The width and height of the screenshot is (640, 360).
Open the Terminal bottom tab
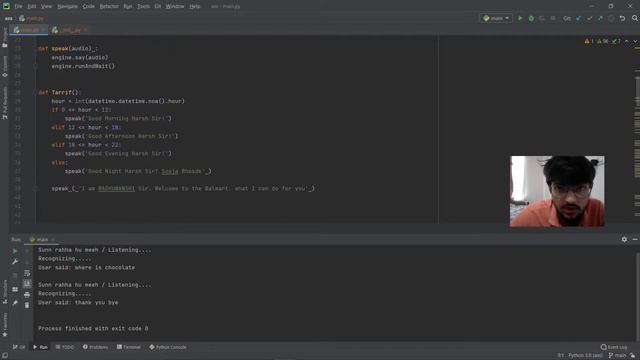pyautogui.click(x=129, y=347)
